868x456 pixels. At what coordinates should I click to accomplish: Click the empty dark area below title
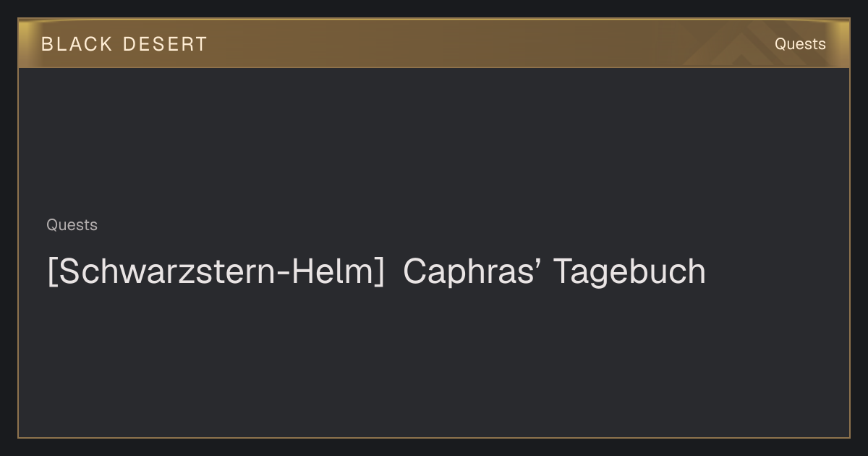point(434,362)
